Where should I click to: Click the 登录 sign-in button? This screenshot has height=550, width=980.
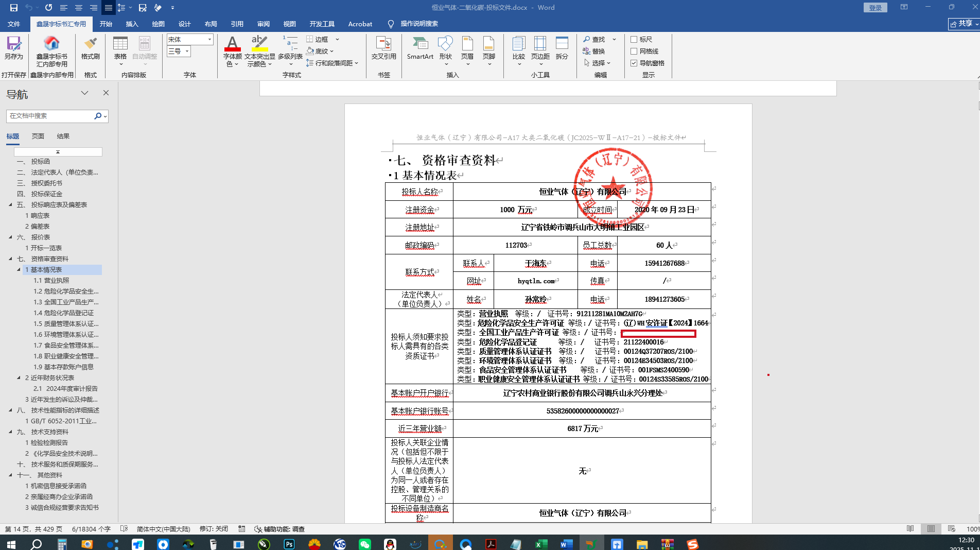[876, 8]
